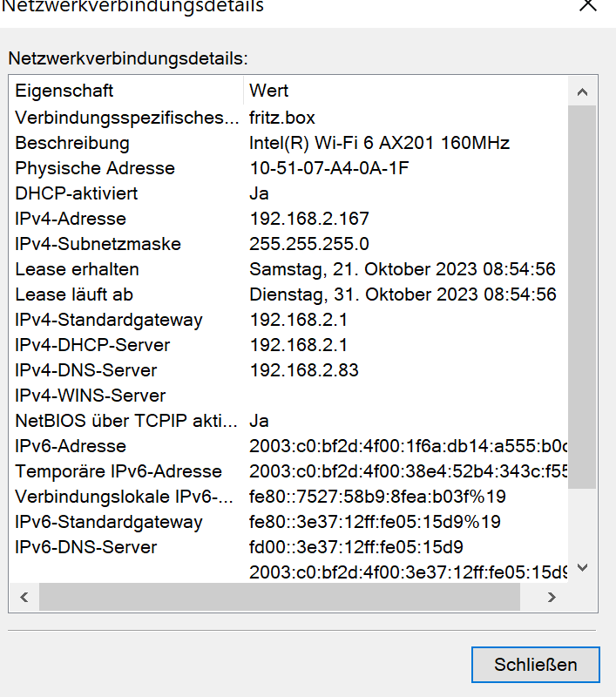Select the IPv4-Adresse 192.168.2.167 row
The height and width of the screenshot is (697, 616).
(289, 219)
